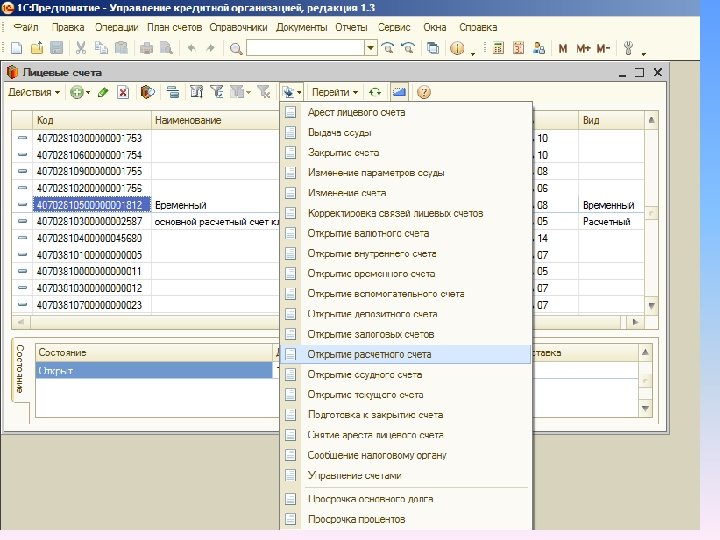This screenshot has height=540, width=720.
Task: Click the Refresh list green arrows icon
Action: tap(374, 92)
